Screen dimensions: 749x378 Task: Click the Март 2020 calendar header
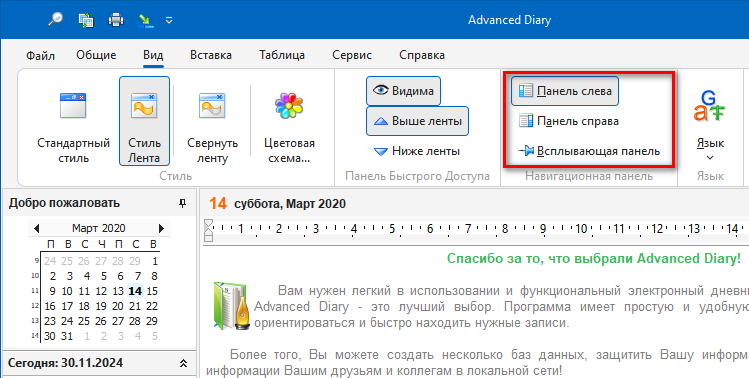coord(98,228)
